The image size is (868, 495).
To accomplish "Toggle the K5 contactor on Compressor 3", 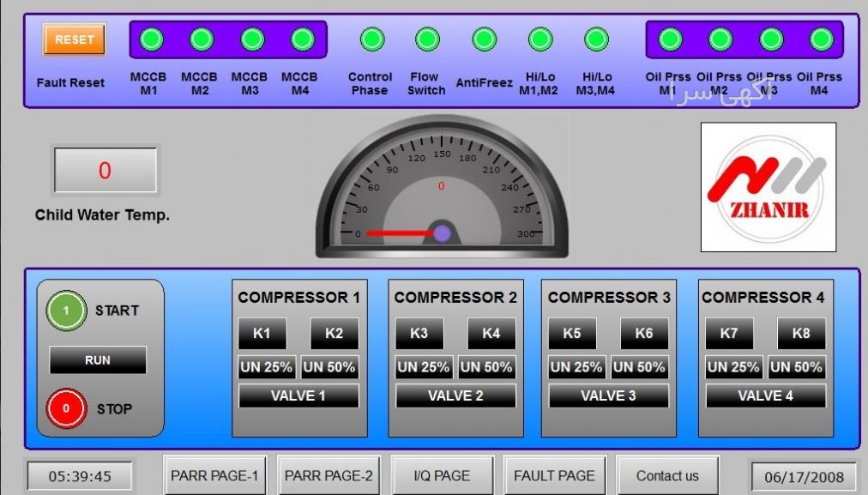I will pyautogui.click(x=572, y=334).
